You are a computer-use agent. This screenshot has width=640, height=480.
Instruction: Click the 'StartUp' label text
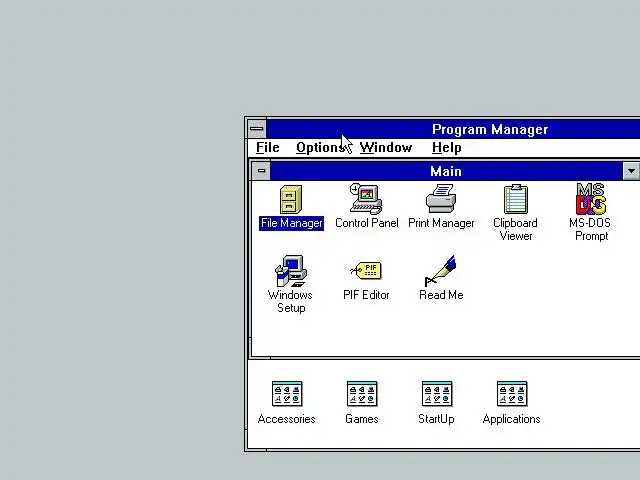tap(436, 419)
